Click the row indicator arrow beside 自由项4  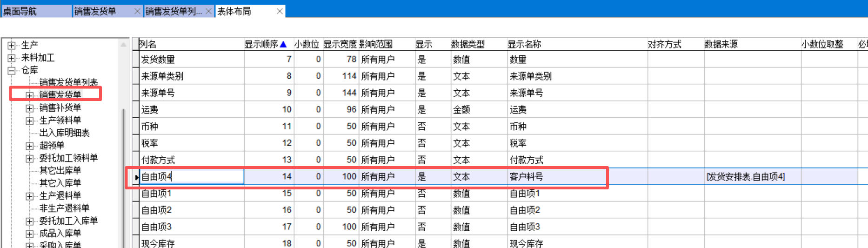137,177
